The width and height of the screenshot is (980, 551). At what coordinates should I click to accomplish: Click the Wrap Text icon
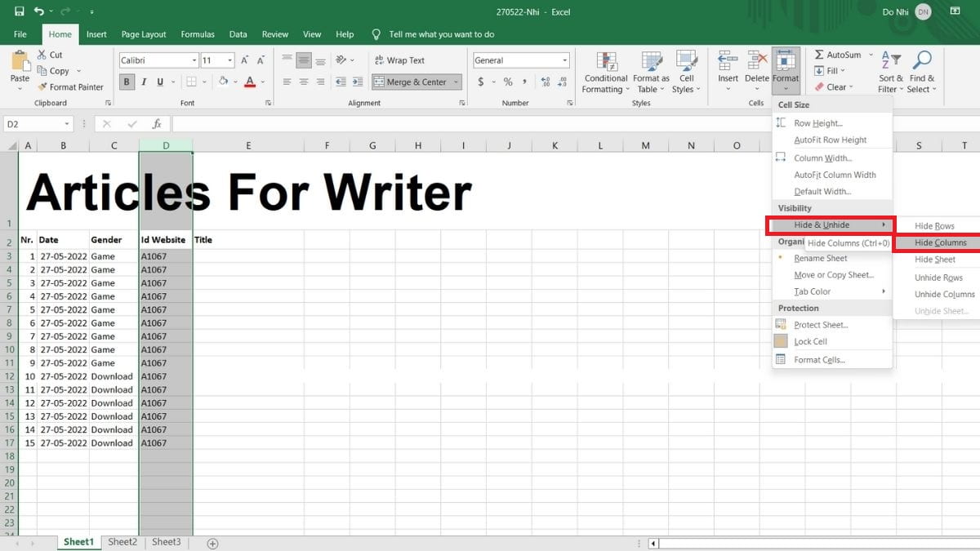click(399, 60)
